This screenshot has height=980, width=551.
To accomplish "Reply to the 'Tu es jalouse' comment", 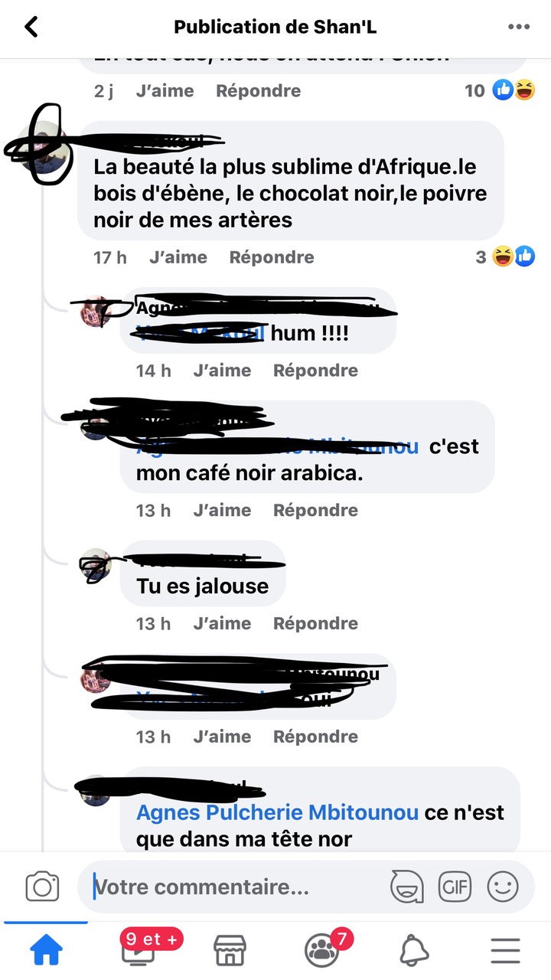I will (315, 623).
